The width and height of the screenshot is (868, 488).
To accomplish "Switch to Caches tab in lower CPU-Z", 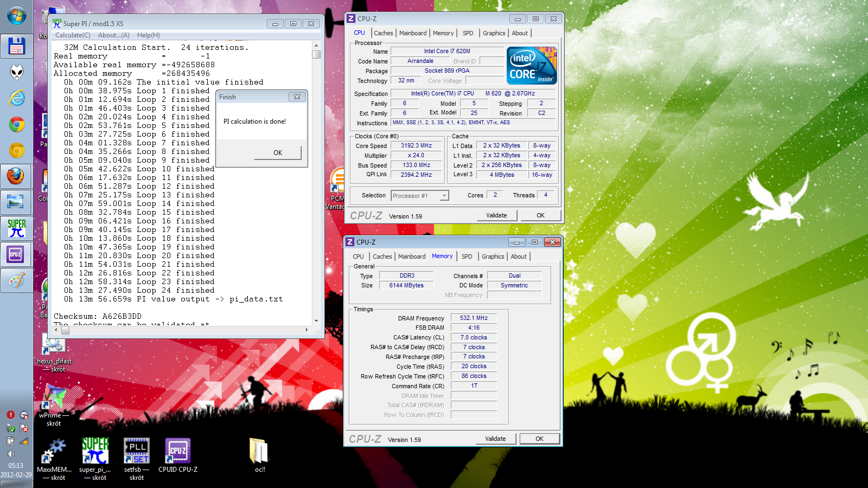I will click(382, 256).
